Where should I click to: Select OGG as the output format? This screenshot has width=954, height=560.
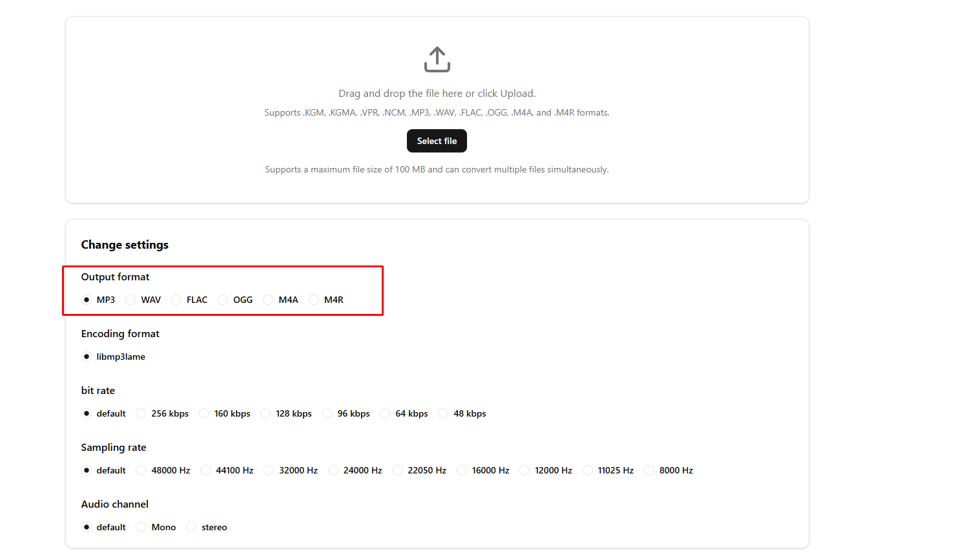coord(223,299)
